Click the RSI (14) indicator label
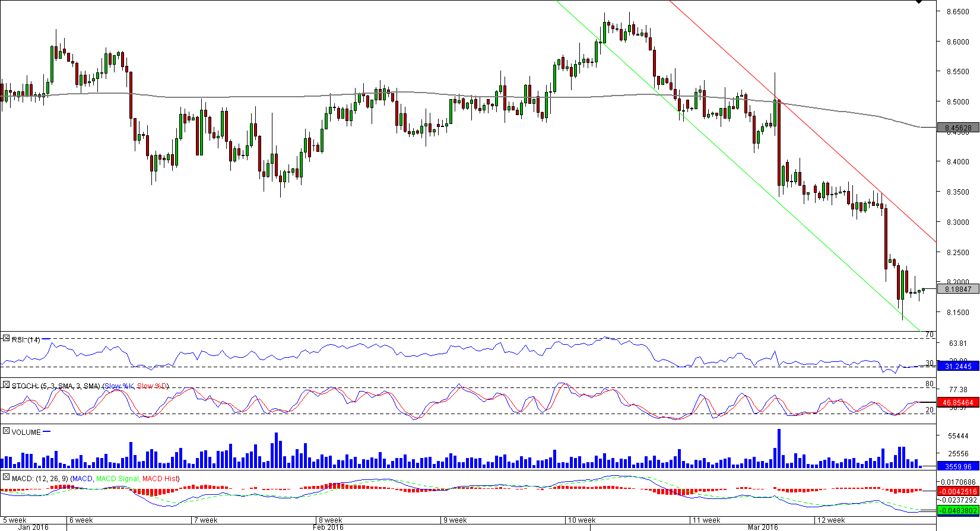Image resolution: width=980 pixels, height=531 pixels. 26,340
